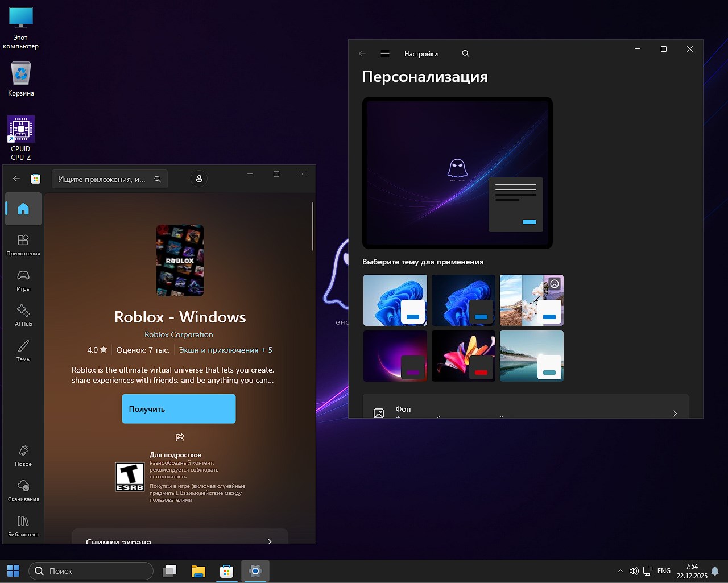Open clock and calendar flyout
Screen dimensions: 728x583
692,571
